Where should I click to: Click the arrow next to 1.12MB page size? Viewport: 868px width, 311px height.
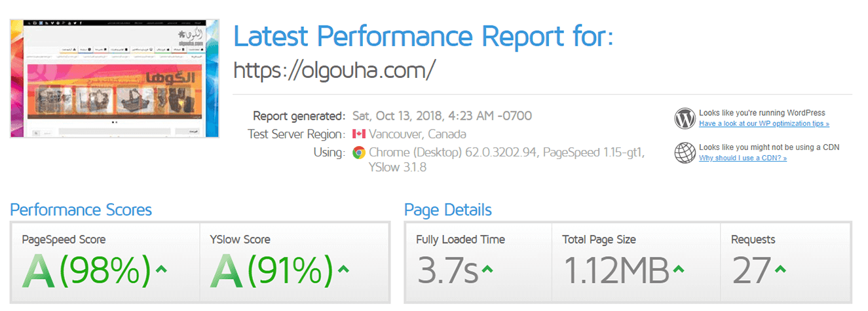click(x=678, y=269)
